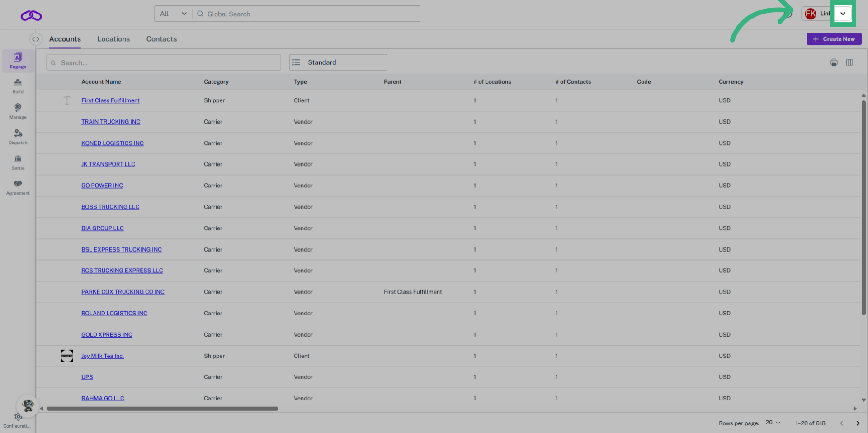Open the Standard view selector
The width and height of the screenshot is (868, 433).
[x=338, y=62]
